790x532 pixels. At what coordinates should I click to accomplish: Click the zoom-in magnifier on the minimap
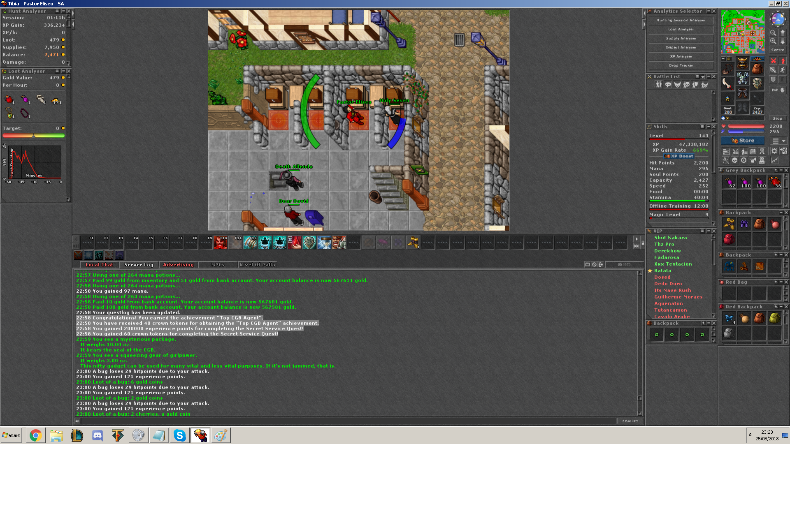pyautogui.click(x=774, y=41)
